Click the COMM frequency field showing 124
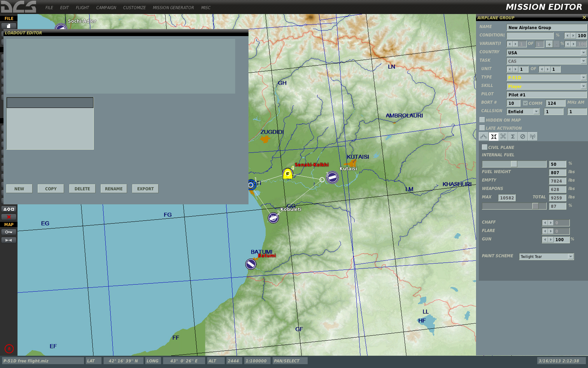This screenshot has height=368, width=588. pyautogui.click(x=555, y=103)
